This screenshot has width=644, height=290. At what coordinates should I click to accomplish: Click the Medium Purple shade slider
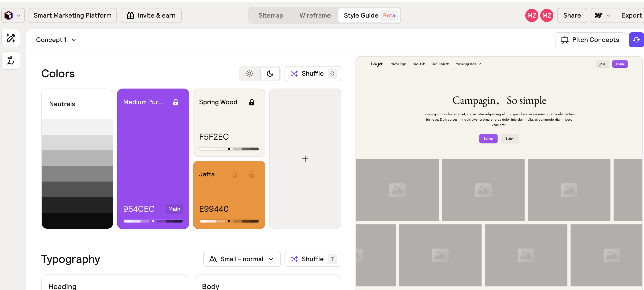(x=153, y=221)
